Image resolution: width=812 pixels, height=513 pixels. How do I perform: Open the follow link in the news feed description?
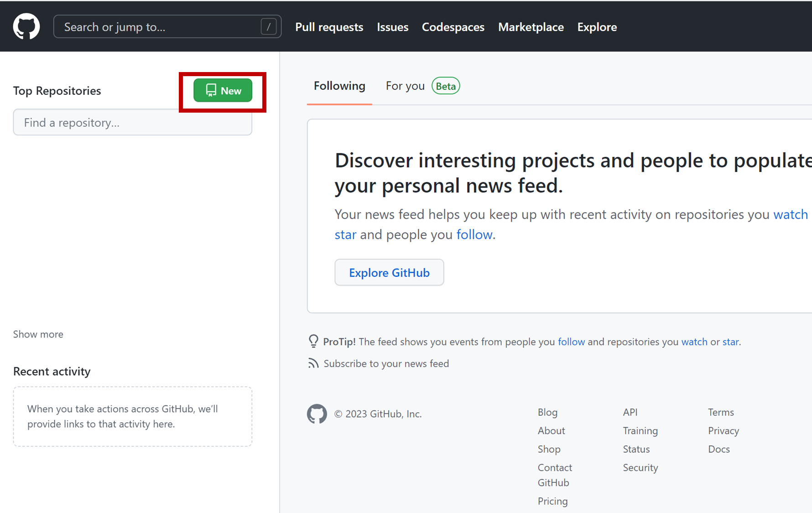coord(474,234)
